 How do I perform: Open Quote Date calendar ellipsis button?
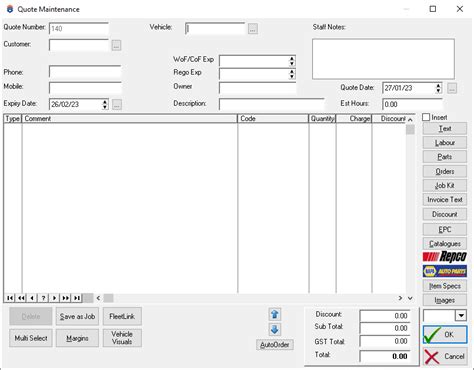452,88
